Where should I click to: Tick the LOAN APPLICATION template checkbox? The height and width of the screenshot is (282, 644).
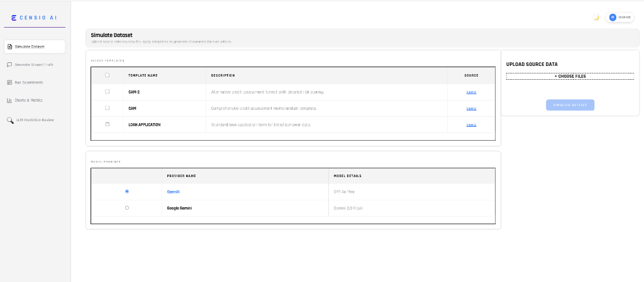tap(108, 124)
